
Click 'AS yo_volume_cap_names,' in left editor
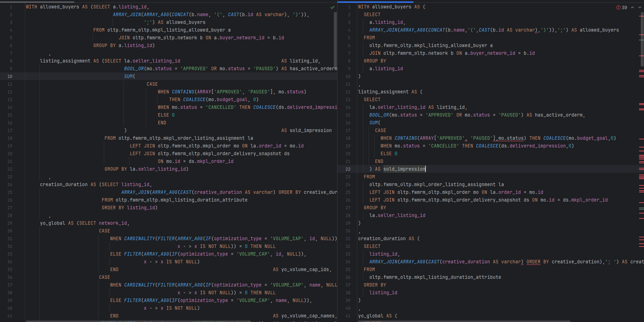coord(305,316)
